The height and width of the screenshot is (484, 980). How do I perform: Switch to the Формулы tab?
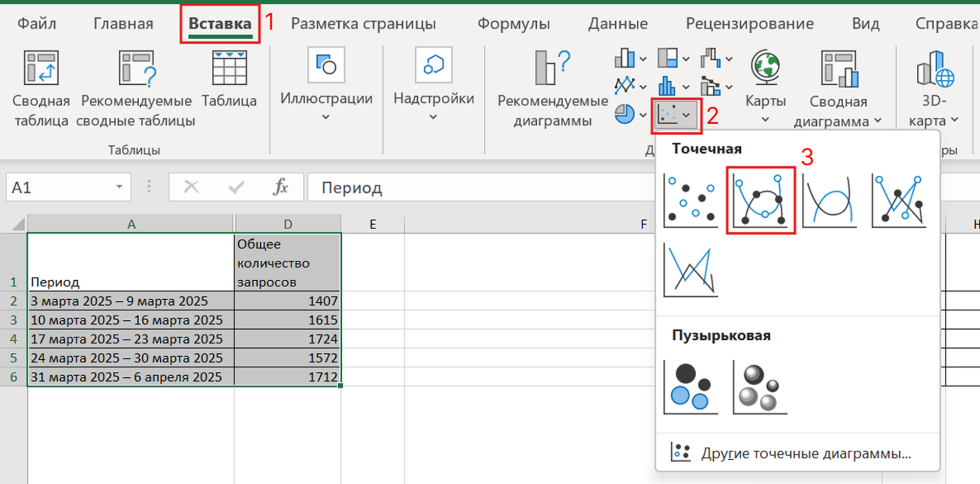pos(513,24)
